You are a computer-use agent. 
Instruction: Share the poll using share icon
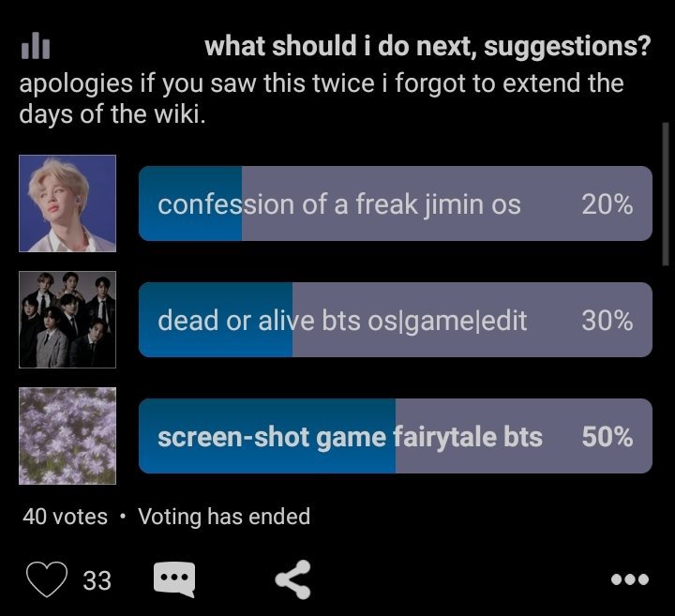coord(292,579)
